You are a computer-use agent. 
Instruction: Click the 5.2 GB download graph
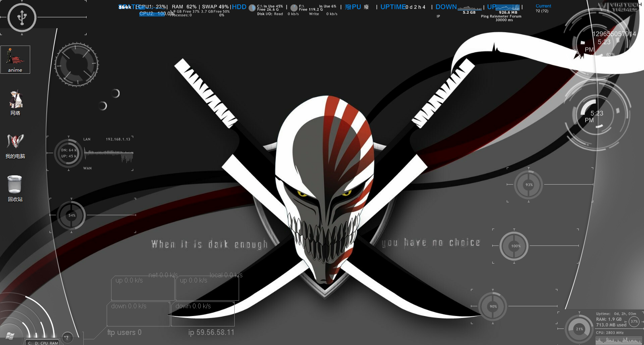point(469,8)
